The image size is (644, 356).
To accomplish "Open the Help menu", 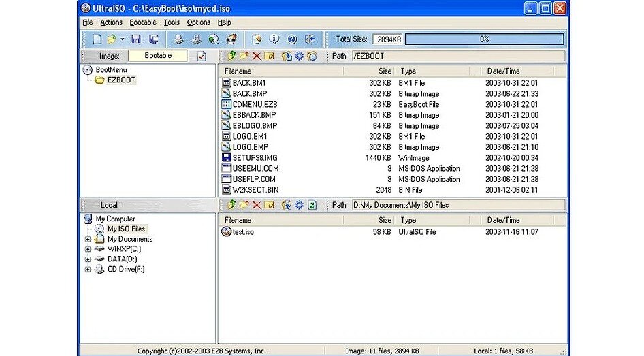I will click(x=224, y=22).
